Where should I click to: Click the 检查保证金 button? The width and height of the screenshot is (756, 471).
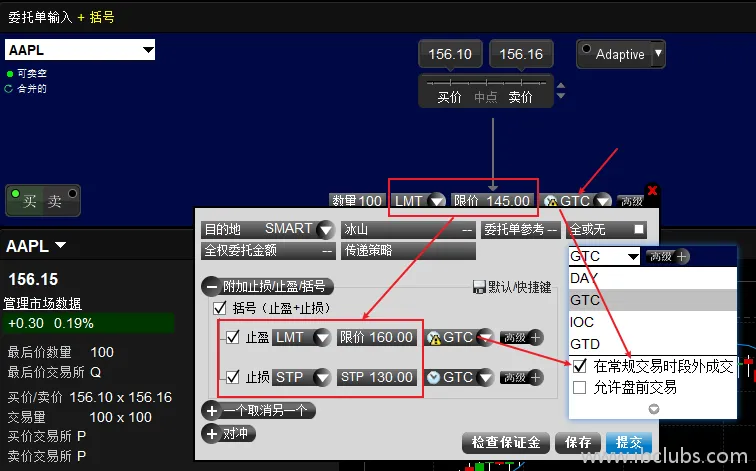point(506,442)
